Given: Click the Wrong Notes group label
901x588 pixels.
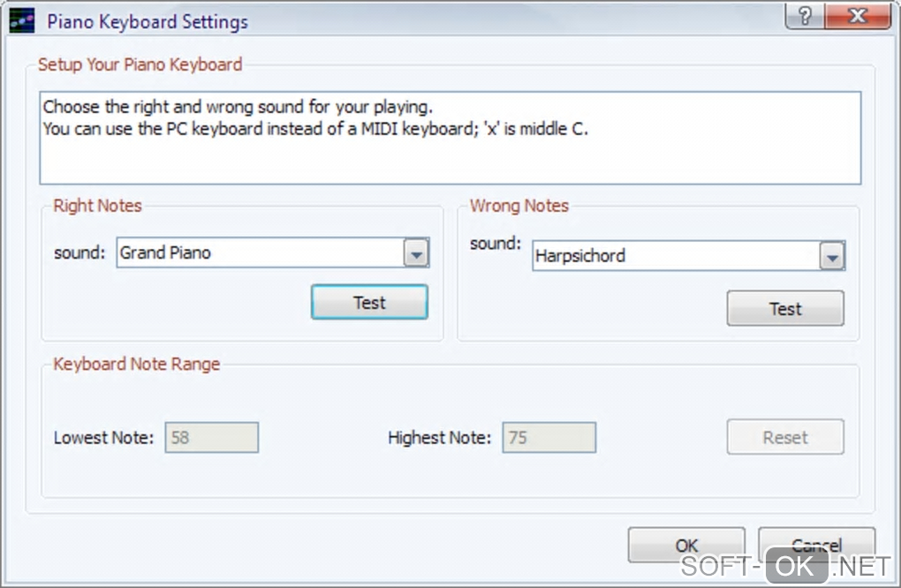Looking at the screenshot, I should [519, 206].
